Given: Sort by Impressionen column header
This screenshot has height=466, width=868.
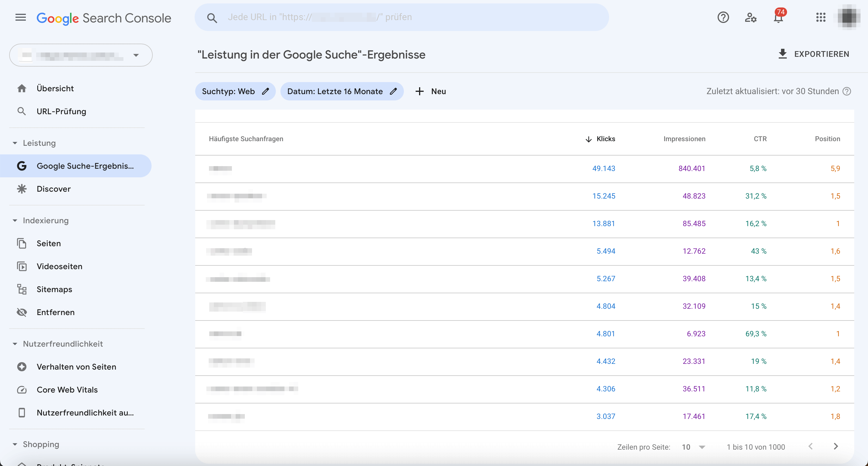Looking at the screenshot, I should (684, 139).
